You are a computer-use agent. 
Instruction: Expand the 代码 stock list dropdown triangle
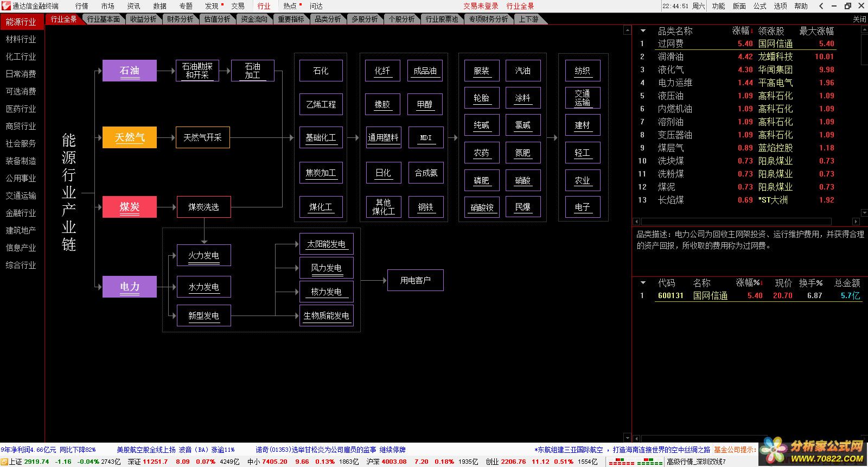643,283
